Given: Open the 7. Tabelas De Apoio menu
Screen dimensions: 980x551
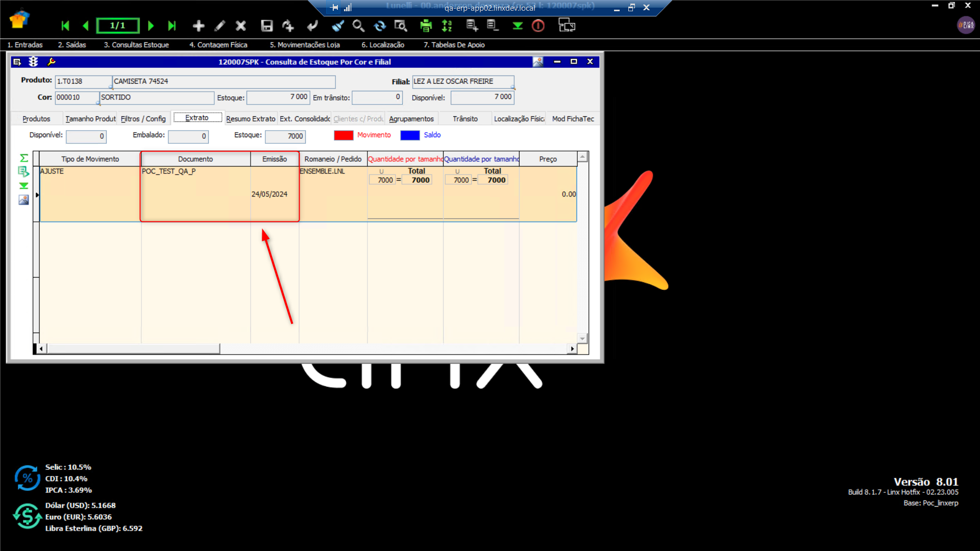Looking at the screenshot, I should (454, 45).
